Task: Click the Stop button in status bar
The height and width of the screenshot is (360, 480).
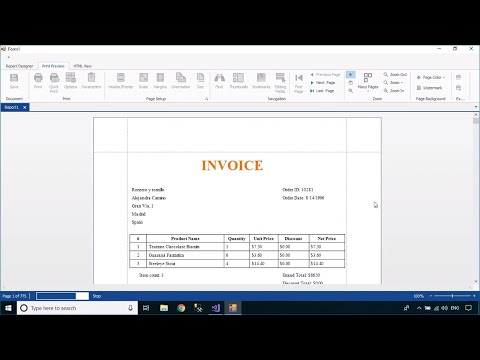Action: coord(97,296)
